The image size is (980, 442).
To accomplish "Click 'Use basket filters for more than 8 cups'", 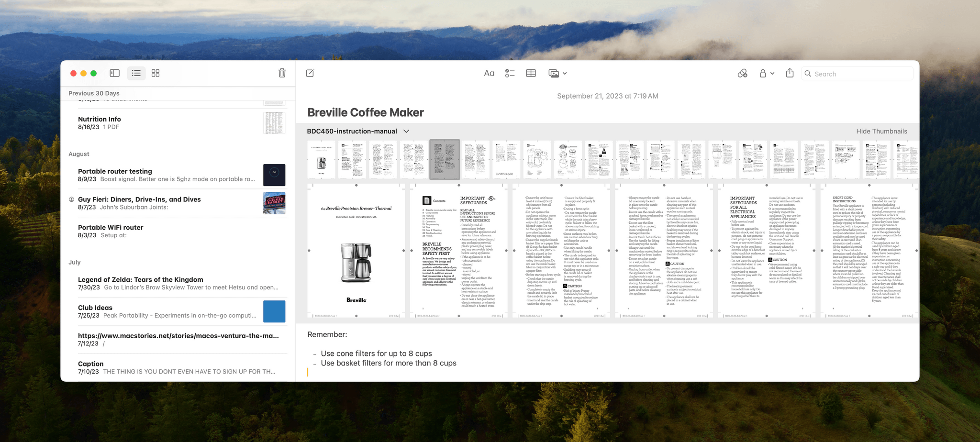I will [389, 363].
